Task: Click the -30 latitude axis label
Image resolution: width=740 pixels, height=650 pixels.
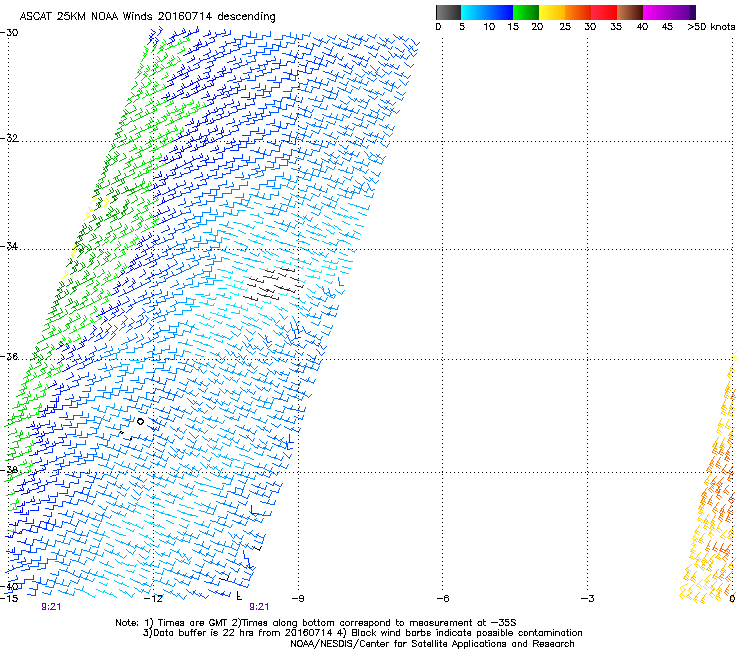Action: click(9, 33)
